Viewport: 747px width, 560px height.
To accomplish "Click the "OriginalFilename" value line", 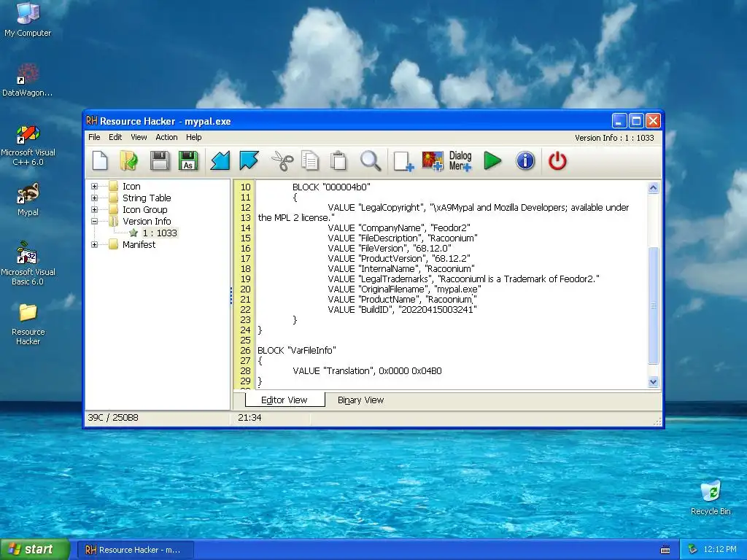I will pyautogui.click(x=404, y=289).
